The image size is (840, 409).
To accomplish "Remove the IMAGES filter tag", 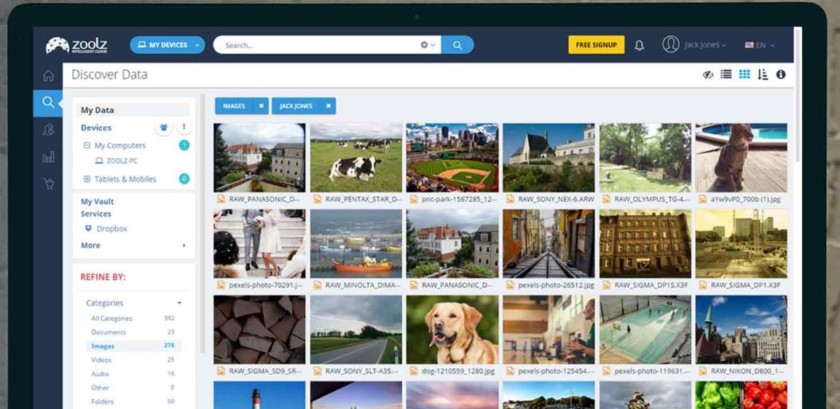I will pos(261,106).
